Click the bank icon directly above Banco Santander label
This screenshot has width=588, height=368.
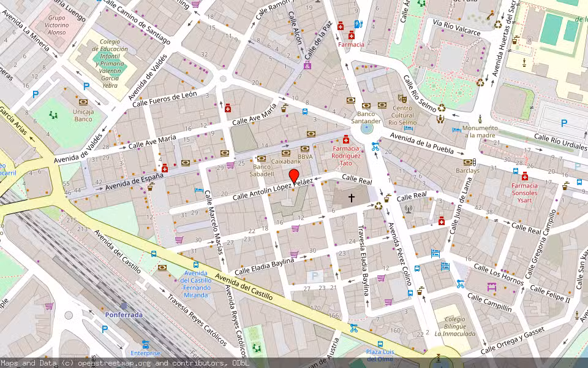point(366,106)
